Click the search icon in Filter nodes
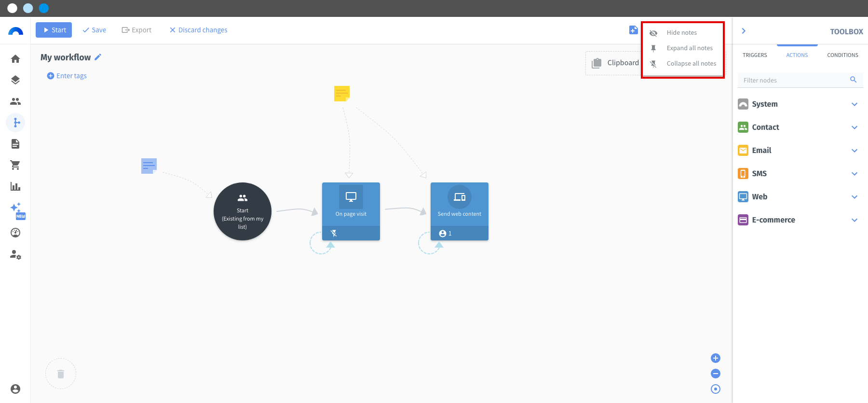This screenshot has height=403, width=868. tap(853, 80)
